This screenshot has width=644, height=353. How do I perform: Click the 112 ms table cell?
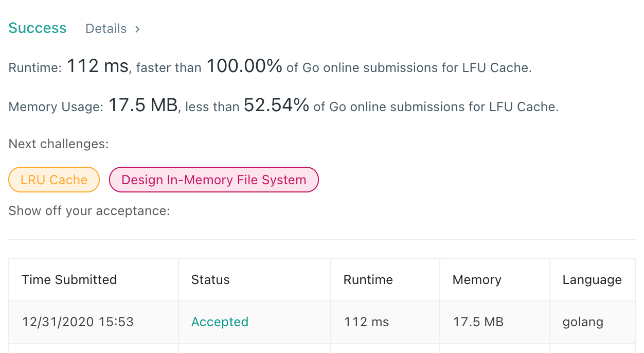[x=367, y=322]
